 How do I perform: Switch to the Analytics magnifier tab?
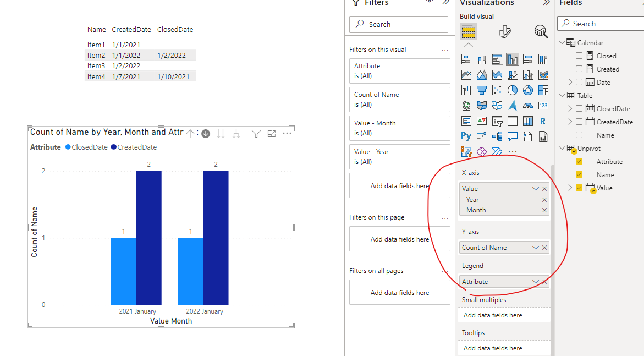[541, 31]
